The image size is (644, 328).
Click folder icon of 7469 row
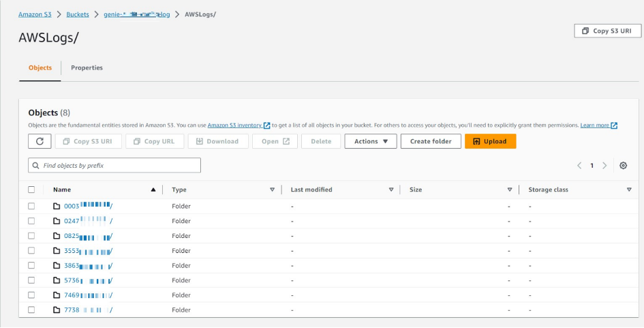[x=57, y=295]
